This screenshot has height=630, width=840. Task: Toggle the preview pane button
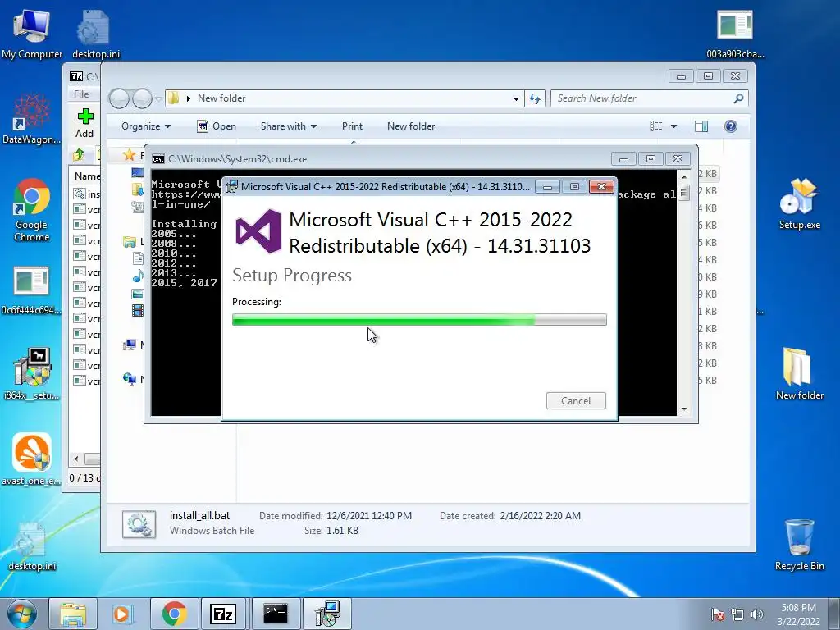[701, 126]
